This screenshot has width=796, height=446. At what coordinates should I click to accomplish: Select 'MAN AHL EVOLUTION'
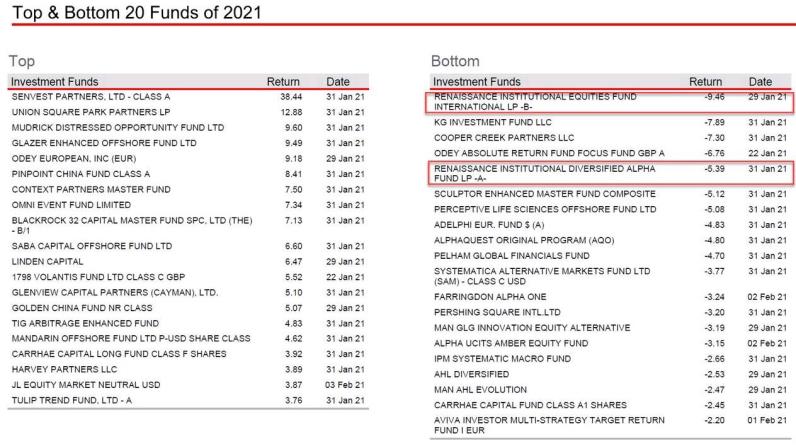(x=480, y=390)
